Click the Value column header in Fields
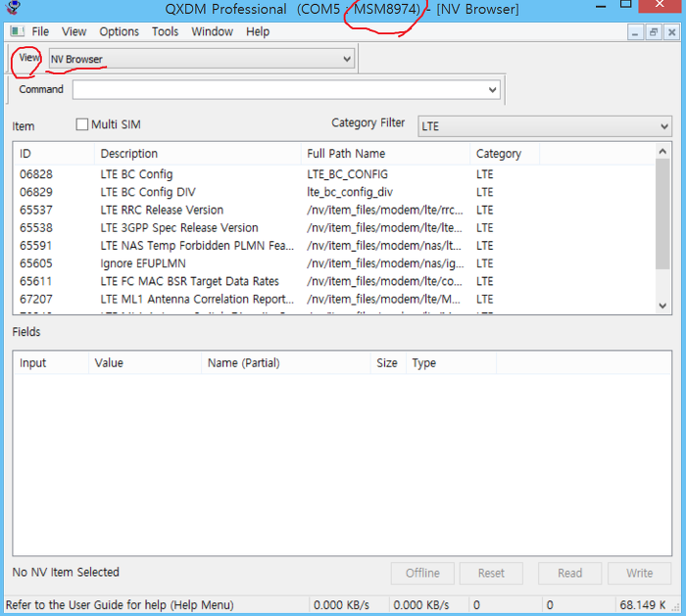This screenshot has width=686, height=616. 145,363
